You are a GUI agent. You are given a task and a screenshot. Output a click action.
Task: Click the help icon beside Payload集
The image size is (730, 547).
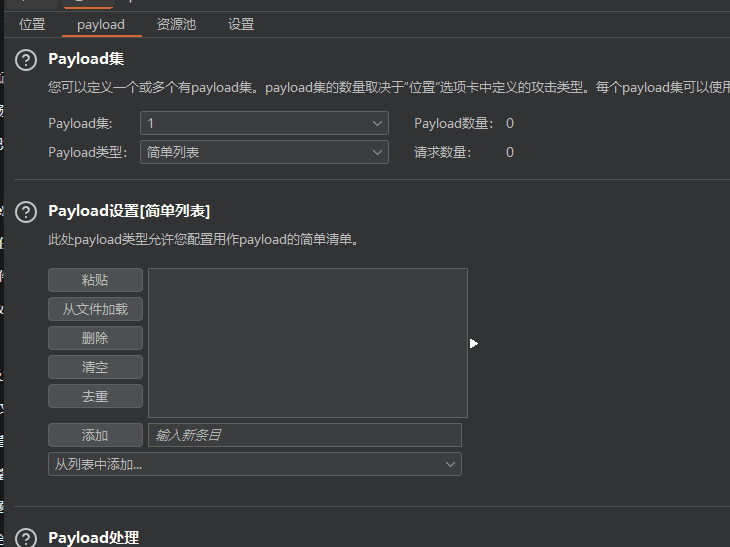28,61
